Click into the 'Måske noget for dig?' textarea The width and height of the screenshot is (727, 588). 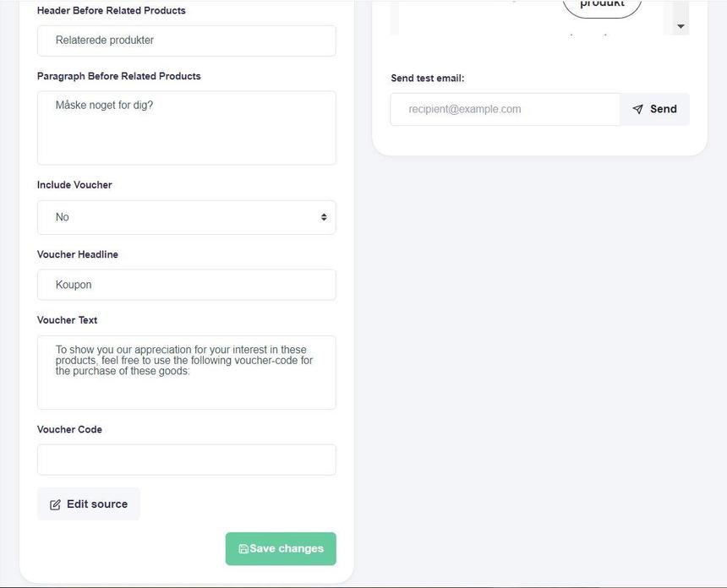click(x=187, y=128)
